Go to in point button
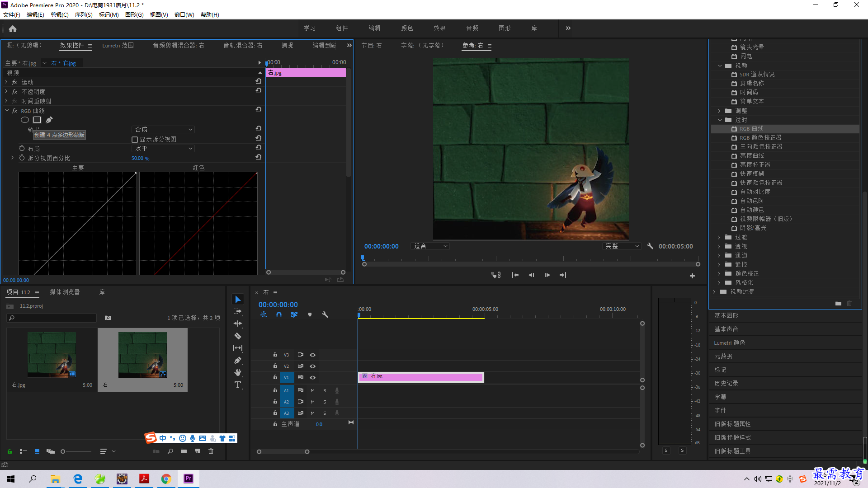The image size is (868, 488). pos(515,275)
